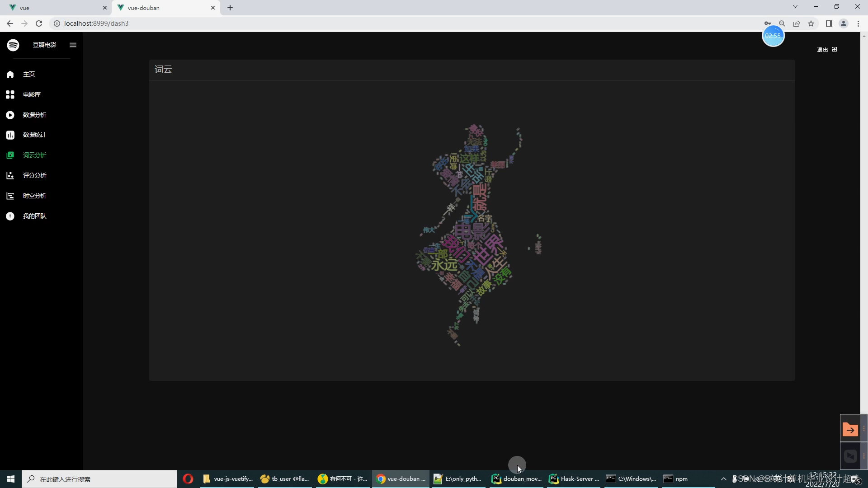Click the 时空分析 horizontal bars icon
This screenshot has height=488, width=868.
pyautogui.click(x=10, y=196)
